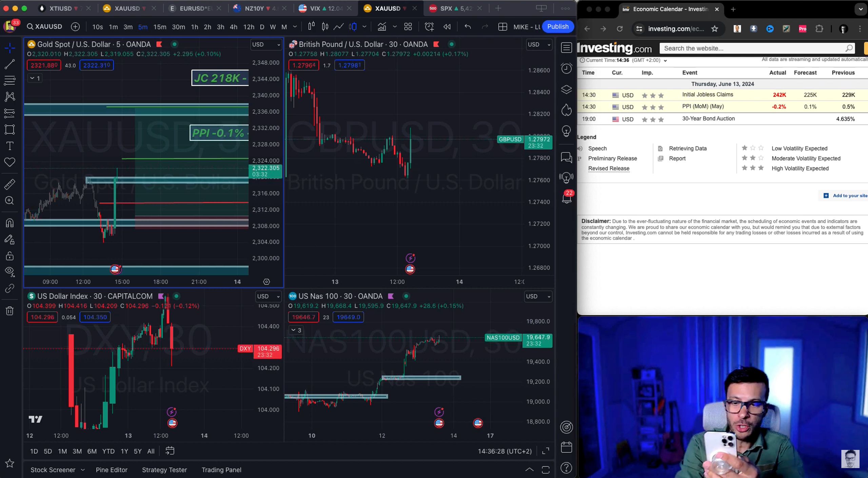
Task: Select the text annotation tool
Action: [10, 146]
